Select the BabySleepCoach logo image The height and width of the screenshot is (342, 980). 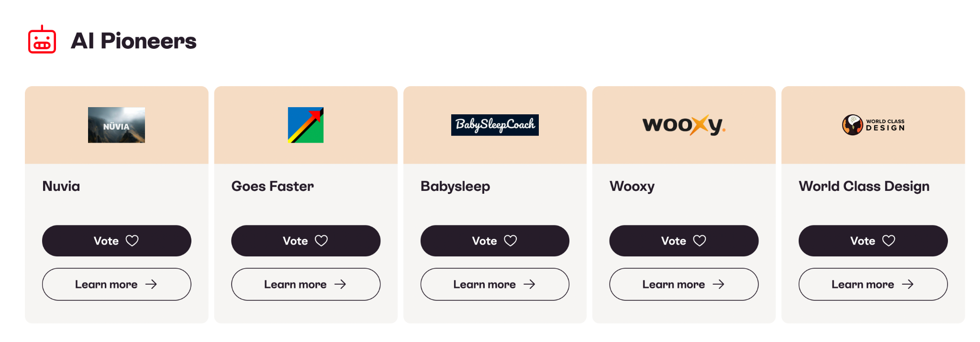click(495, 125)
